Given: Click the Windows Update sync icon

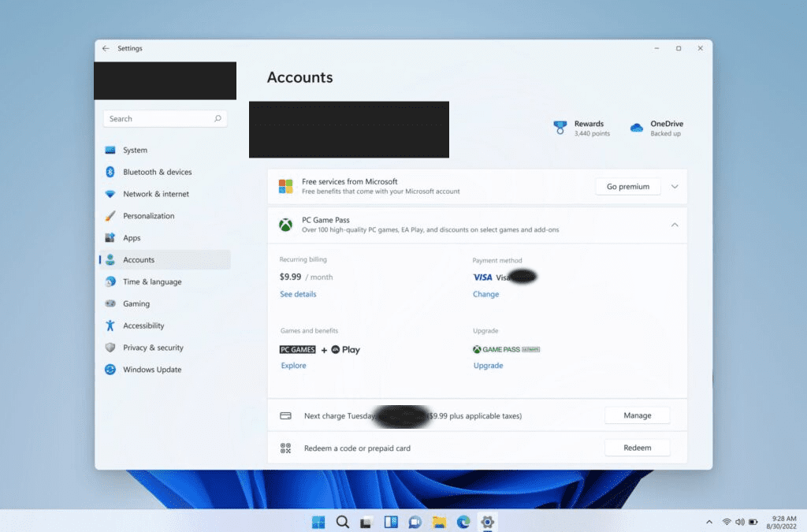Looking at the screenshot, I should (x=110, y=370).
